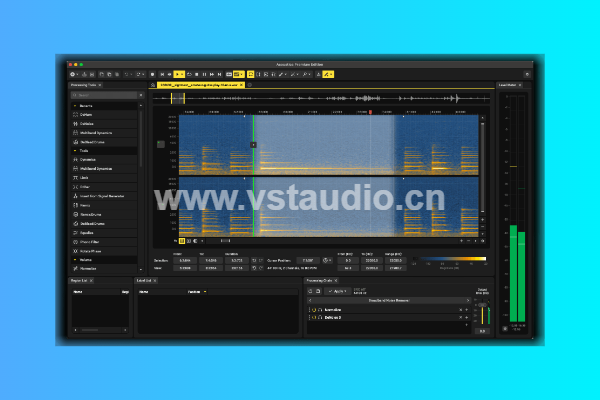Select the open audio file tab
This screenshot has height=400, width=600.
coord(199,85)
